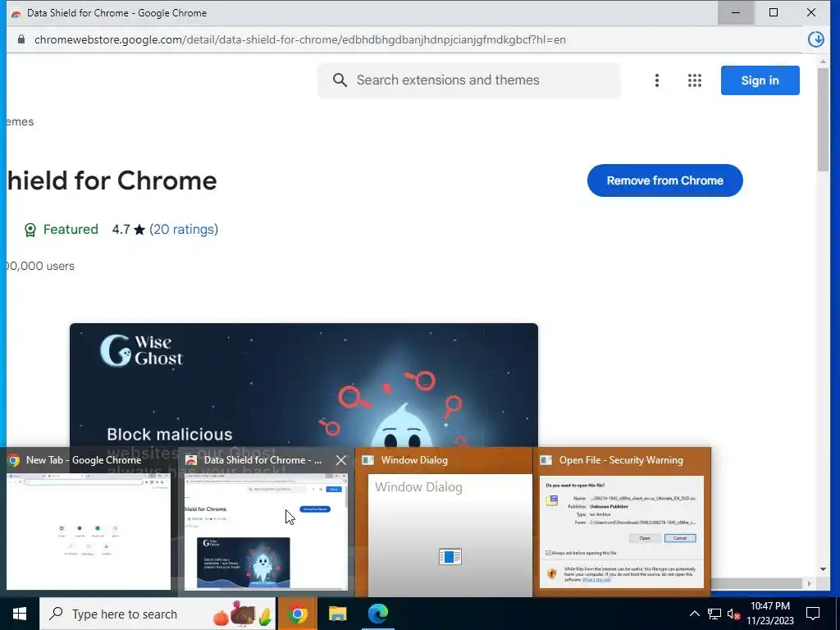This screenshot has height=630, width=840.
Task: Click the network icon in the system tray
Action: click(x=714, y=614)
